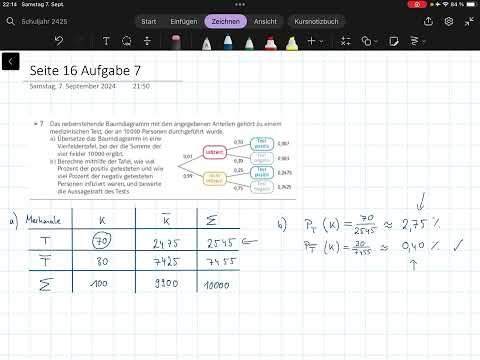Select the red marker pen
Viewport: 480px width, 360px height.
(270, 42)
